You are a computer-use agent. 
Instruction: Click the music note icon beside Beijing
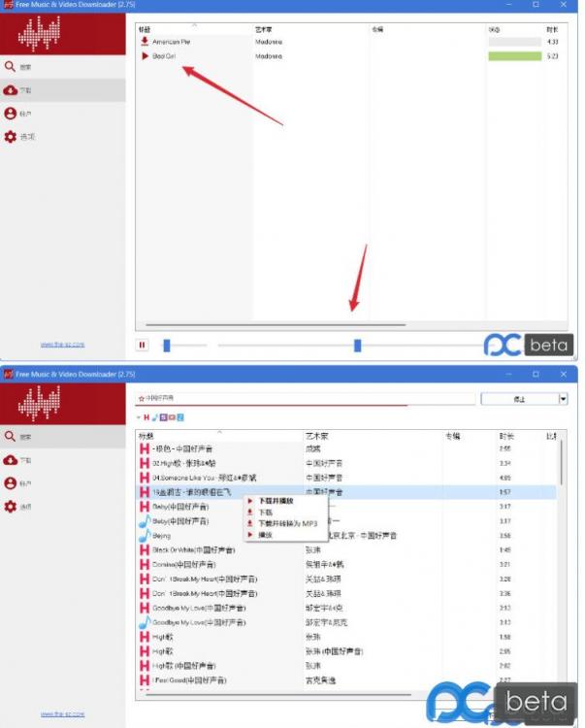[x=146, y=535]
